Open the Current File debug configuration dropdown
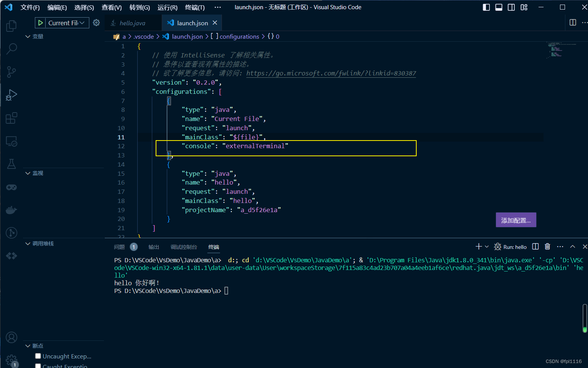 [x=82, y=23]
